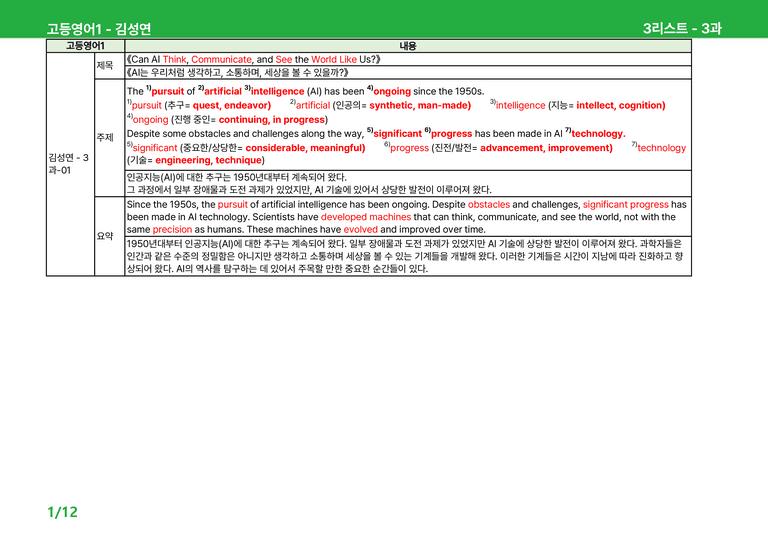The width and height of the screenshot is (768, 543).
Task: Click the English title Can AI Think line
Action: tap(253, 59)
